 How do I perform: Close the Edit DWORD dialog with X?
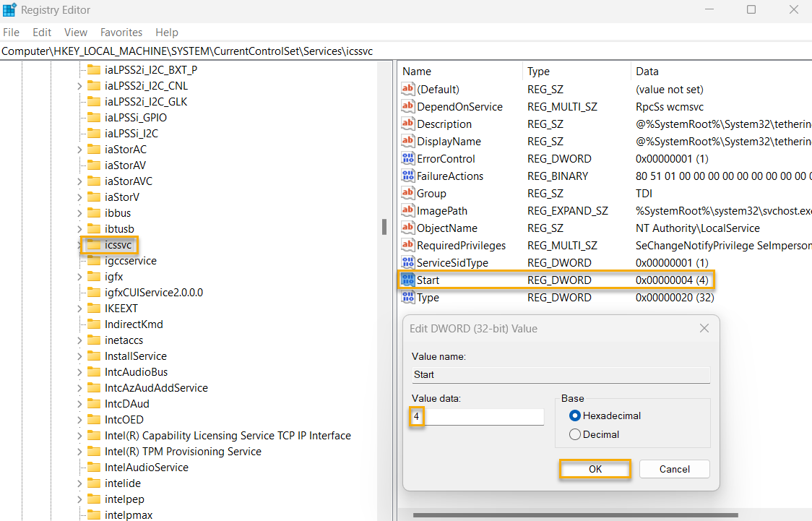coord(704,329)
